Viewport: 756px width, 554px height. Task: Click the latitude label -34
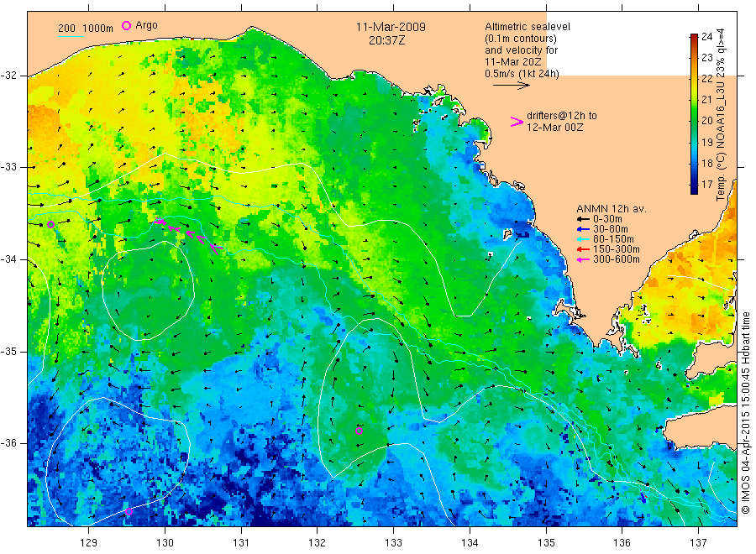[x=8, y=259]
